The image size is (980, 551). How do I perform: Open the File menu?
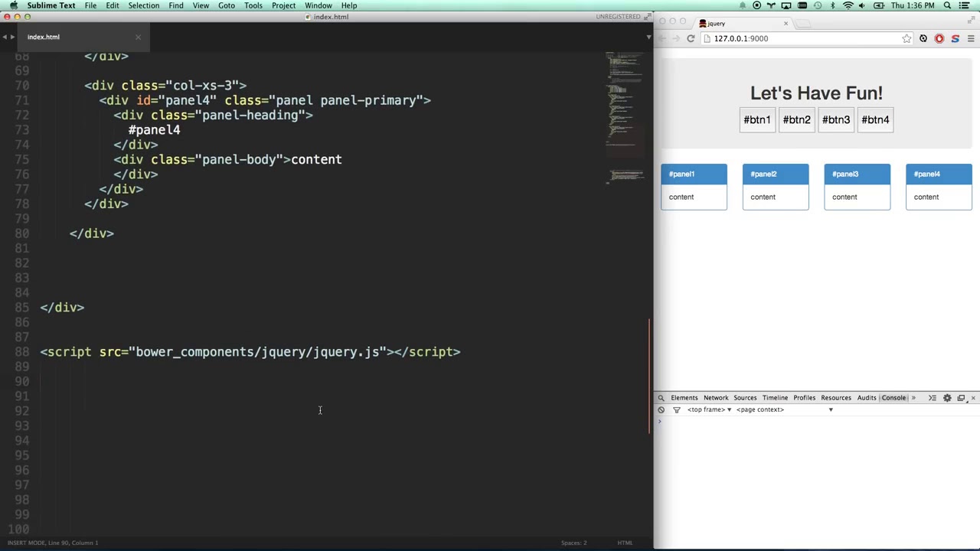click(x=90, y=5)
